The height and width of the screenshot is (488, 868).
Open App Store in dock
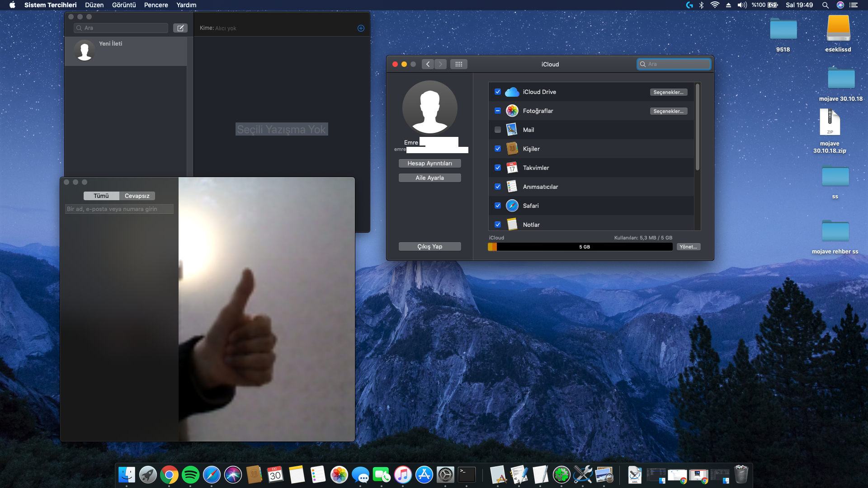click(424, 475)
